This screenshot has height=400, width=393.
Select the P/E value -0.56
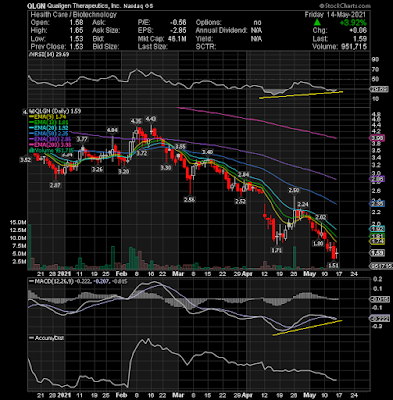click(x=177, y=23)
